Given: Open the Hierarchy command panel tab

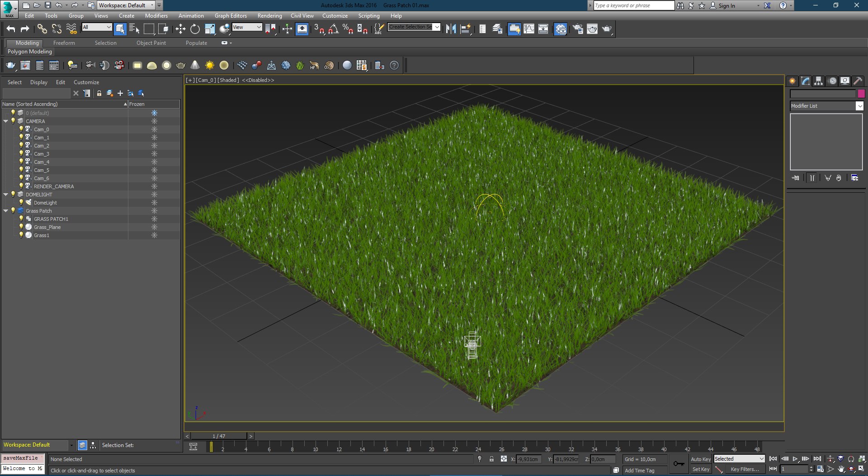Looking at the screenshot, I should pyautogui.click(x=818, y=81).
